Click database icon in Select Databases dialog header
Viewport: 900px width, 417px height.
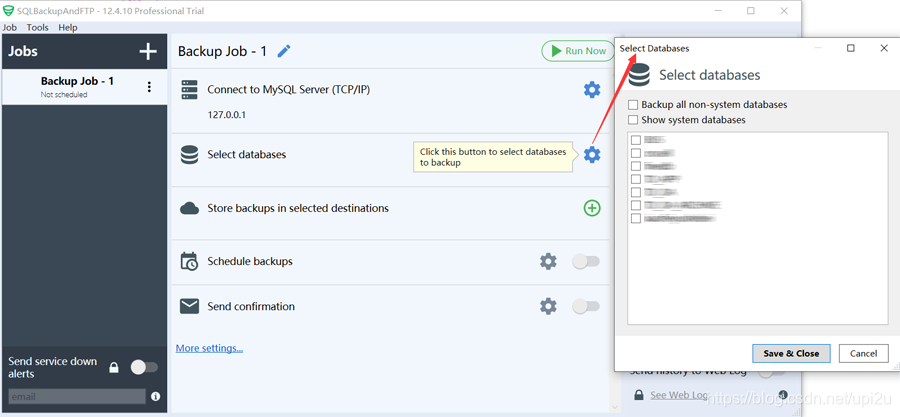tap(639, 75)
